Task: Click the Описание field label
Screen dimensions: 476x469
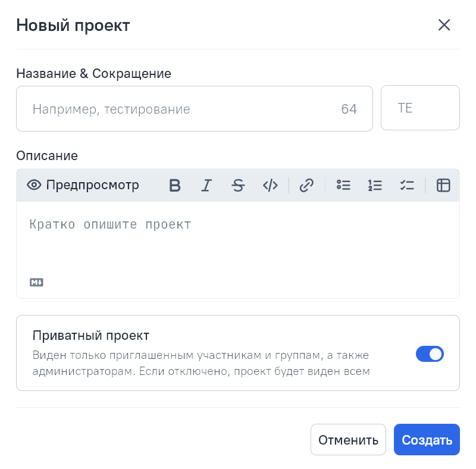Action: pos(47,156)
